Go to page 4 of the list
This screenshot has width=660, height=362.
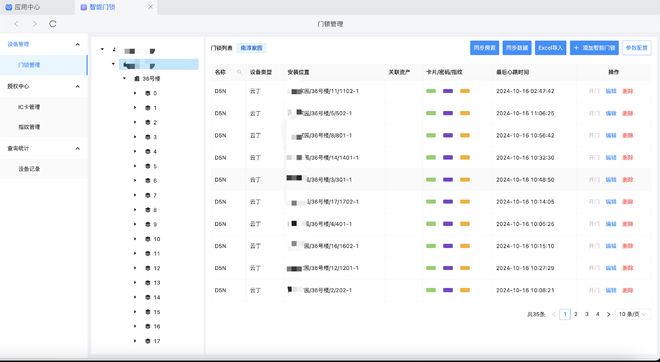(x=598, y=314)
